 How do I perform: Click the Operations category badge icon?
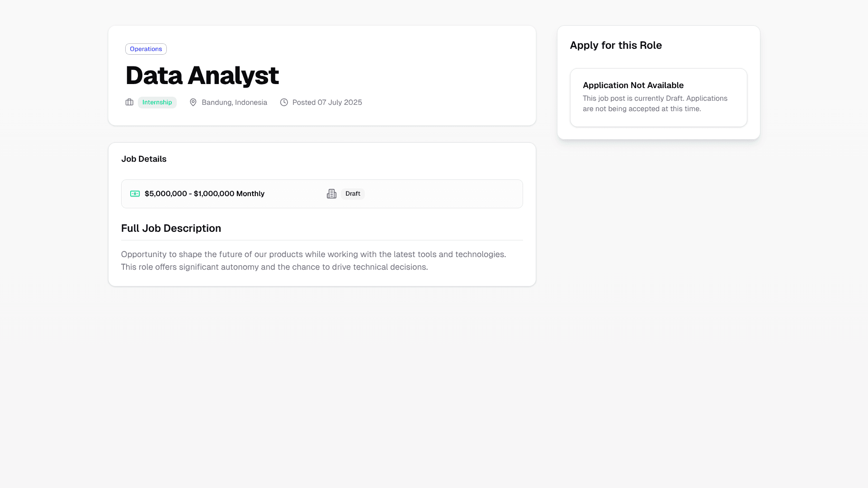click(x=146, y=49)
